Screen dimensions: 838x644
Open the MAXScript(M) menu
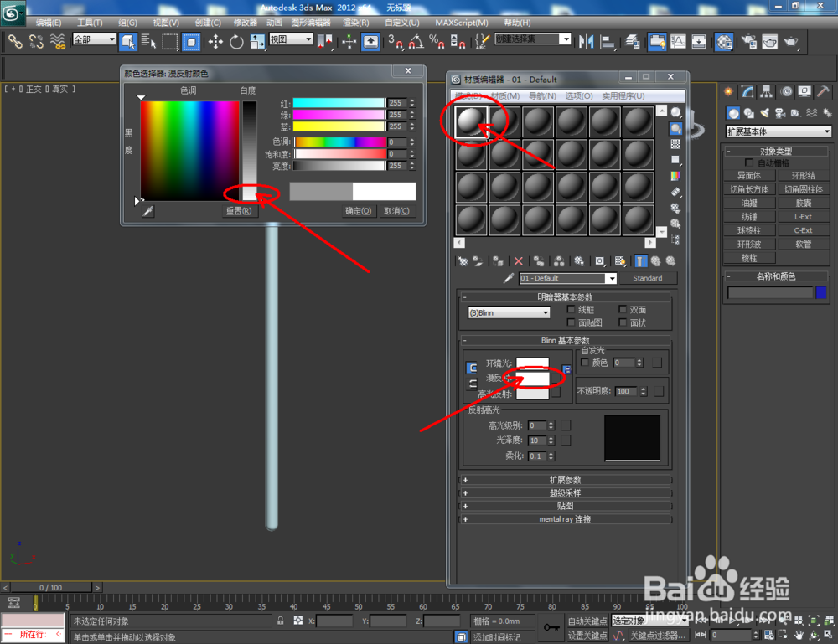coord(461,23)
